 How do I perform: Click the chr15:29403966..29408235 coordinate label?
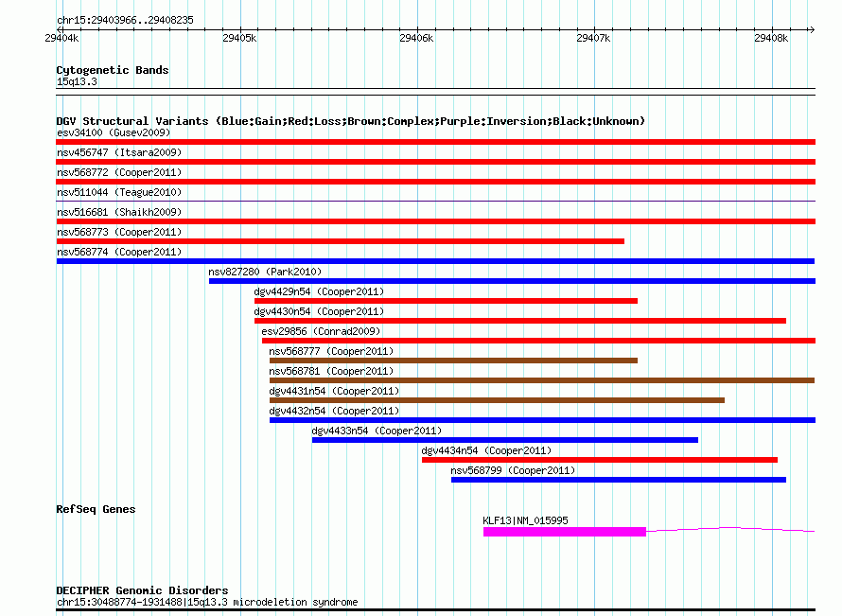(x=125, y=20)
